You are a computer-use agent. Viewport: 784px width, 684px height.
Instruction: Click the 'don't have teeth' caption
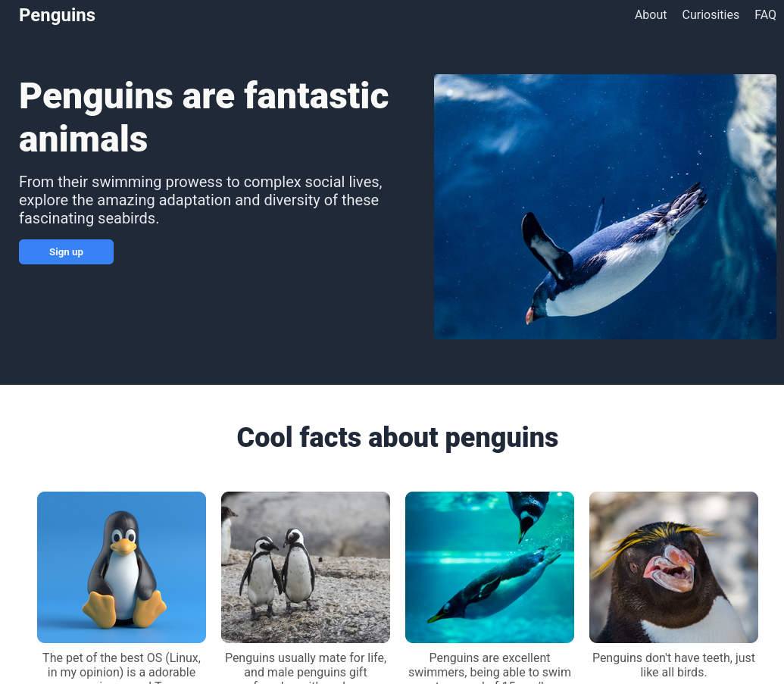point(673,665)
